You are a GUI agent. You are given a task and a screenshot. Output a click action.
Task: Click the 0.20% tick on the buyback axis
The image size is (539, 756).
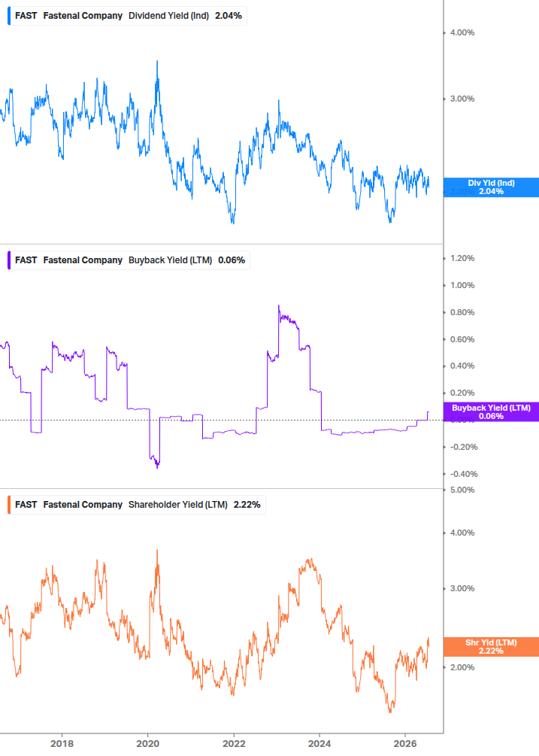[x=462, y=393]
